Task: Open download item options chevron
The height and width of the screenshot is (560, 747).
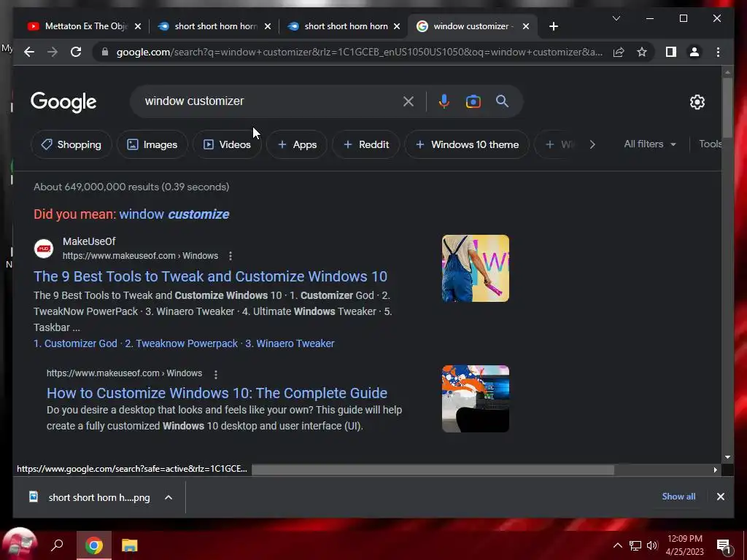Action: point(169,497)
